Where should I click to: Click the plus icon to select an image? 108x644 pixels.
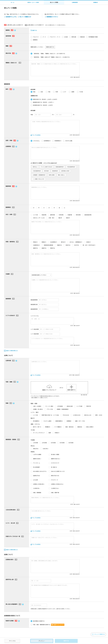[x=71, y=387]
